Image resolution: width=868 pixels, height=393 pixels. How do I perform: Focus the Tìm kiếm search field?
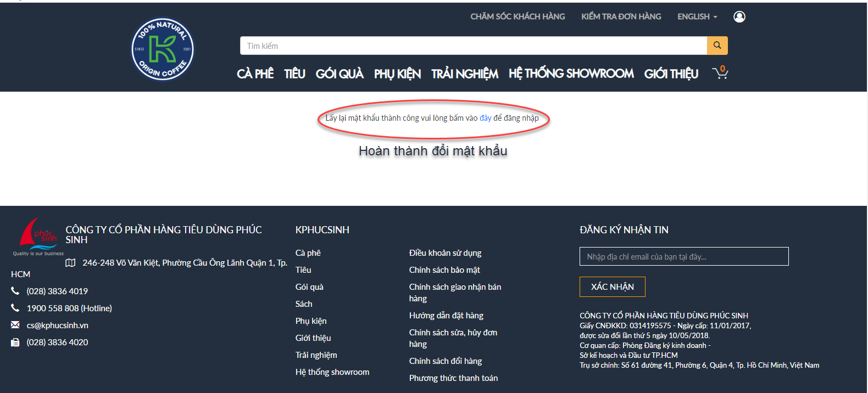tap(473, 46)
